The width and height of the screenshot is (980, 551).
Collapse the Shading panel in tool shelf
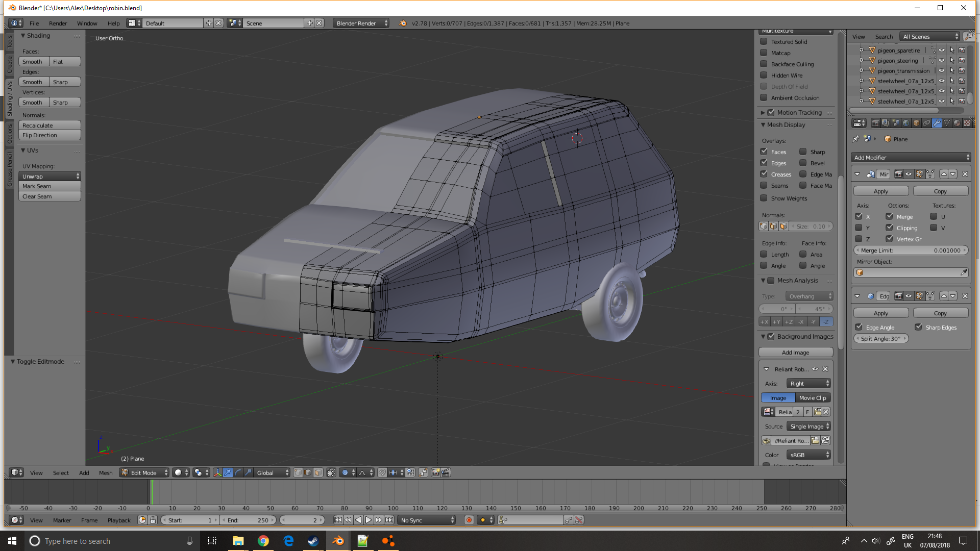23,35
